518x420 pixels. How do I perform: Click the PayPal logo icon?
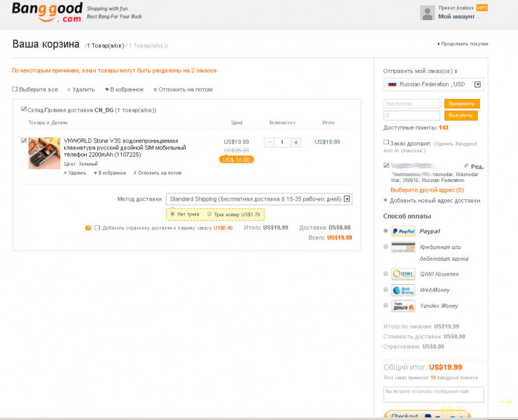(403, 231)
